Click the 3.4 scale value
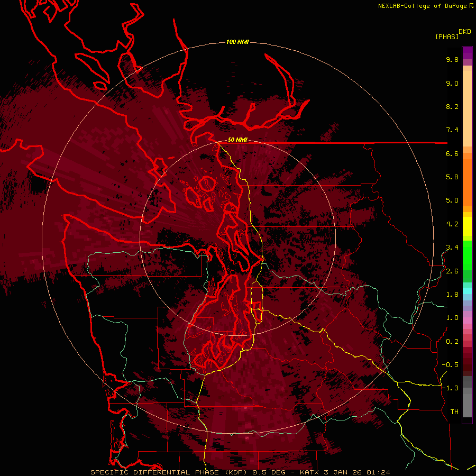This screenshot has width=476, height=476. (452, 248)
